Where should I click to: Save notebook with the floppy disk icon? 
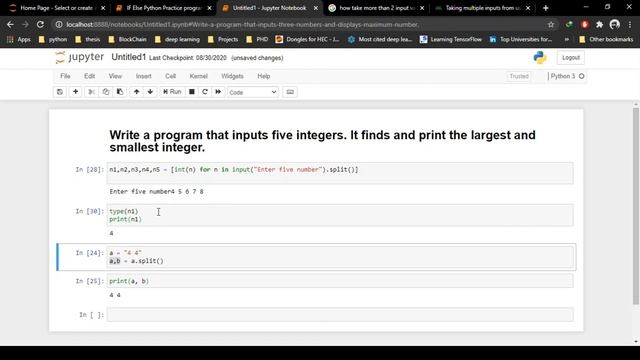point(60,92)
